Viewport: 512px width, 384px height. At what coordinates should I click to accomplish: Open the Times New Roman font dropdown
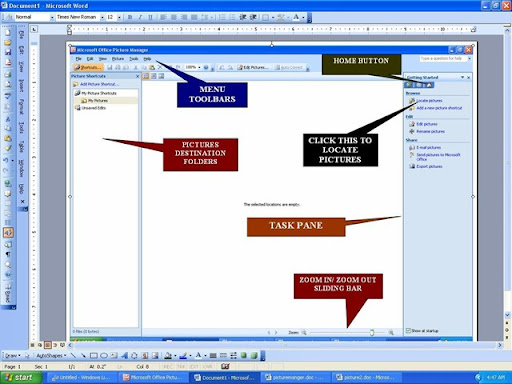tap(102, 17)
